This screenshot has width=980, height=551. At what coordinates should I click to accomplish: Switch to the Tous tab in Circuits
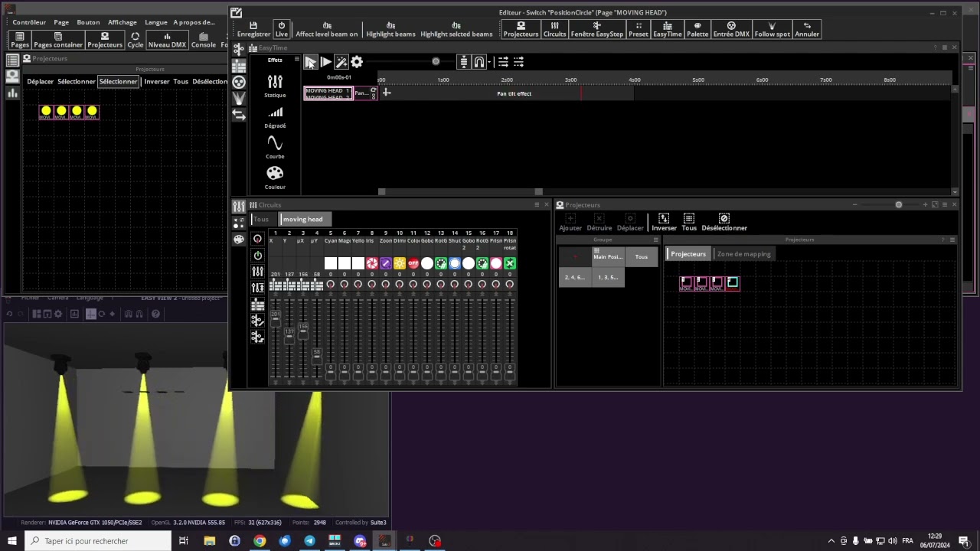(261, 219)
